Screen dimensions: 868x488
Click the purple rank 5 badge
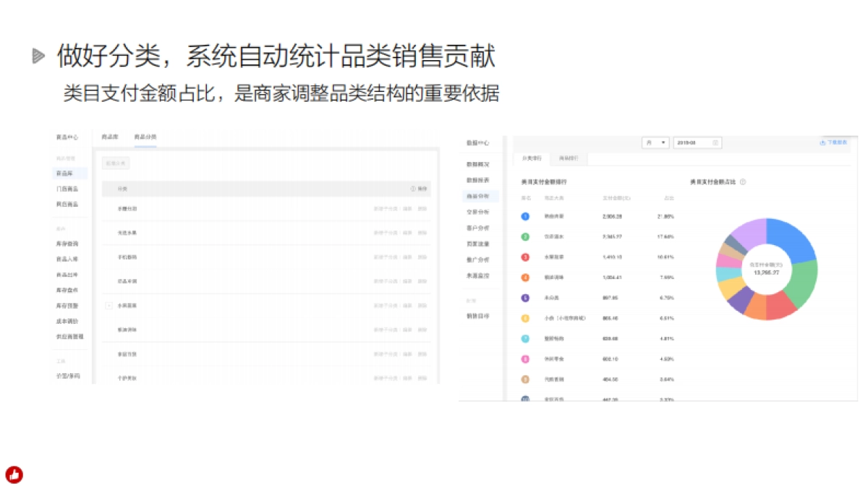[525, 297]
